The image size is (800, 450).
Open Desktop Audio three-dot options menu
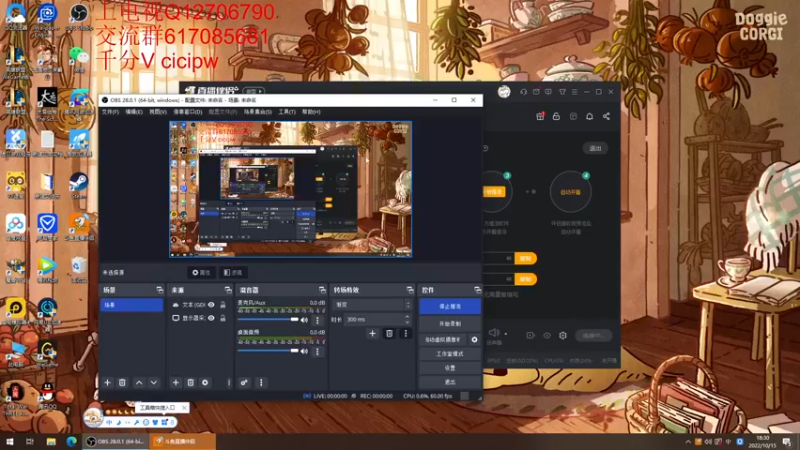tap(317, 352)
